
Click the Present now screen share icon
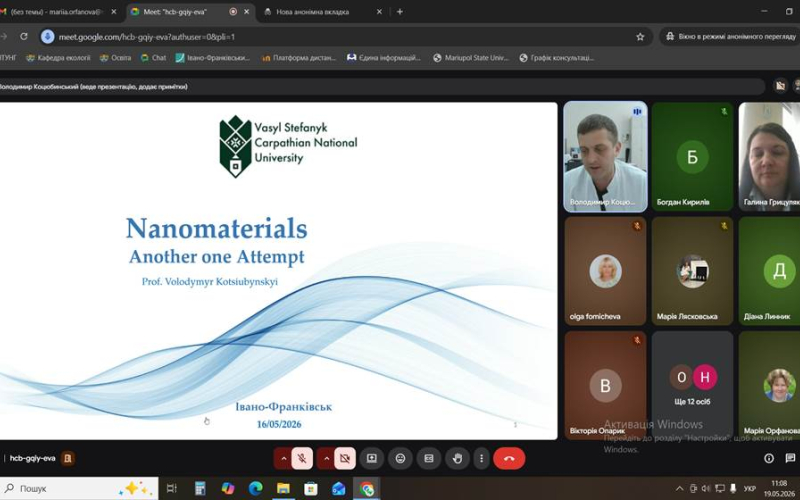tap(372, 458)
